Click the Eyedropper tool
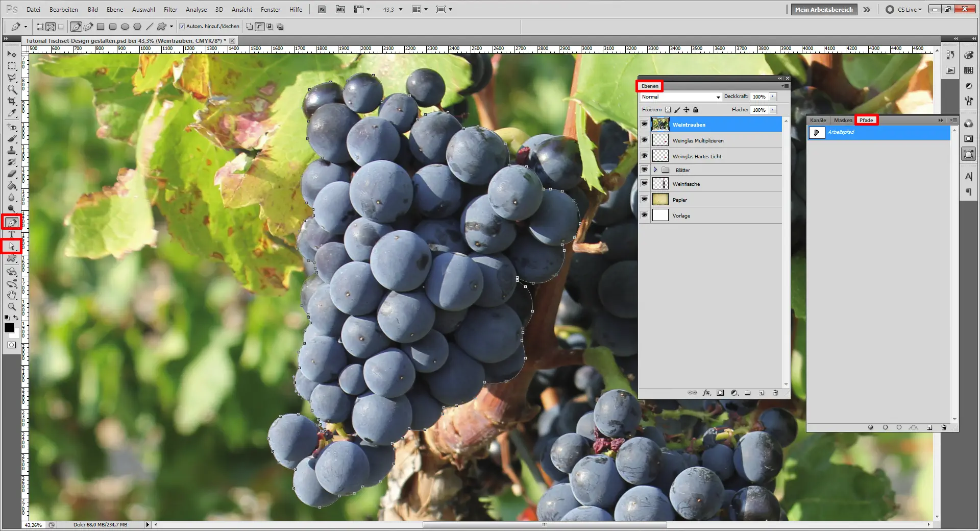980x531 pixels. coord(12,113)
